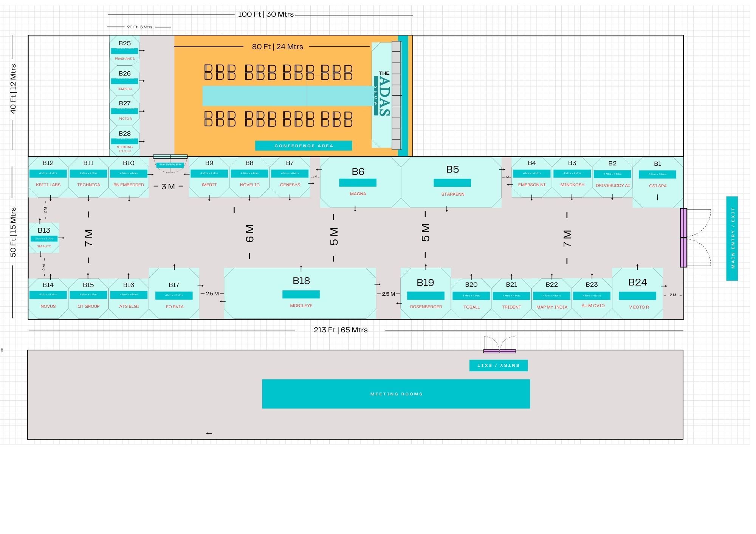Click the Meeting Rooms banner

click(396, 394)
